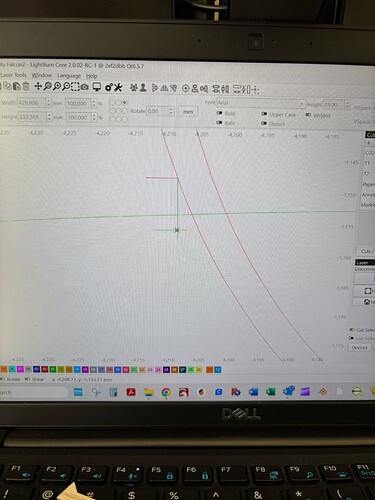The image size is (375, 500).
Task: Open the camera capture icon
Action: (x=85, y=87)
